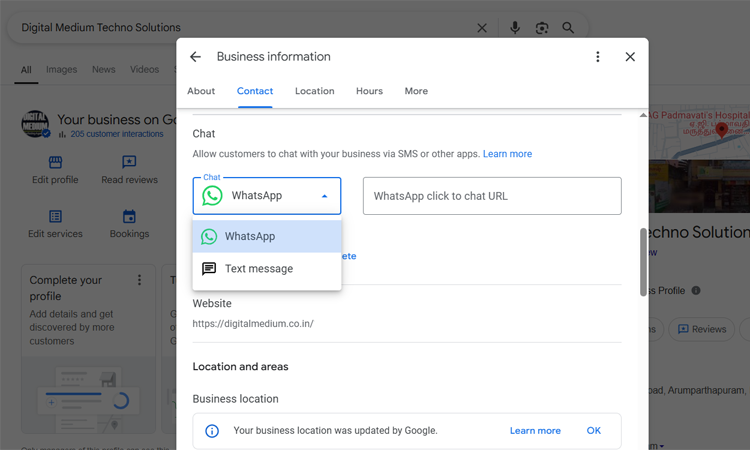
Task: Click the back arrow in Business information
Action: click(195, 57)
